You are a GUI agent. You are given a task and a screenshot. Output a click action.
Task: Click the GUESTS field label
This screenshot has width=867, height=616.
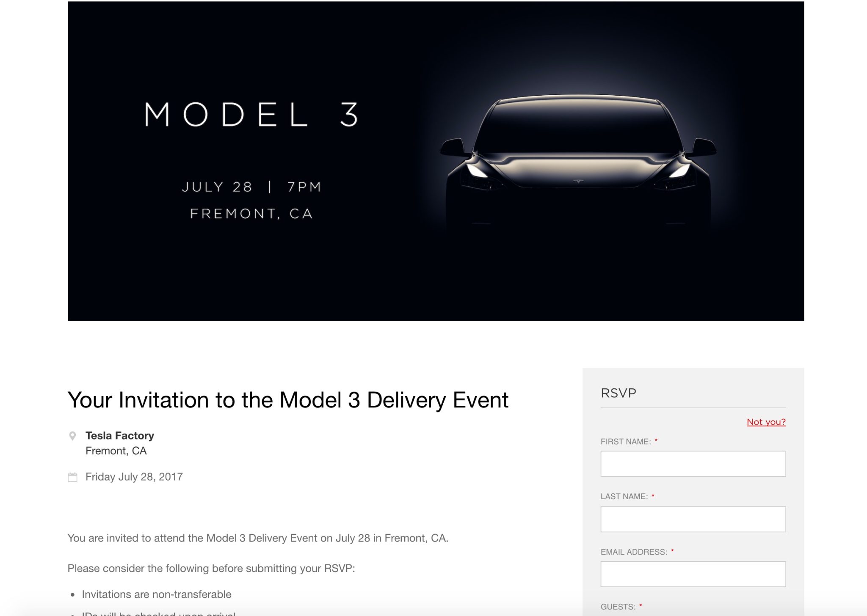[618, 607]
